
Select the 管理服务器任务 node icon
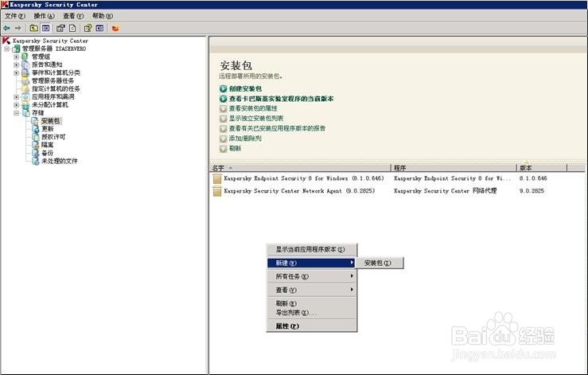25,80
